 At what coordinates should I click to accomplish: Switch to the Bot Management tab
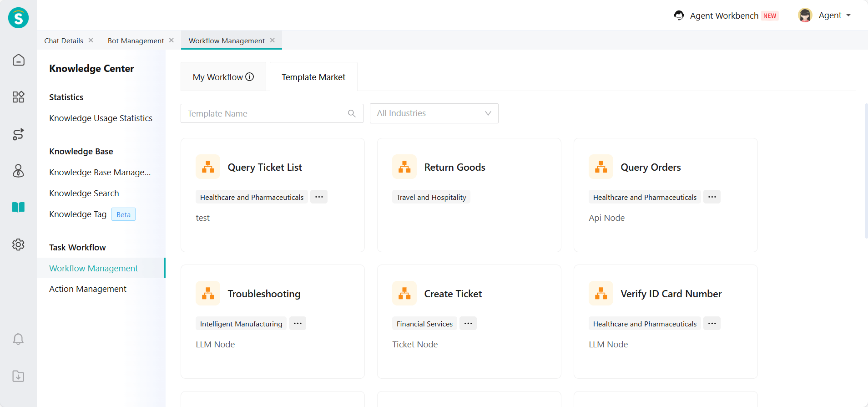tap(136, 41)
